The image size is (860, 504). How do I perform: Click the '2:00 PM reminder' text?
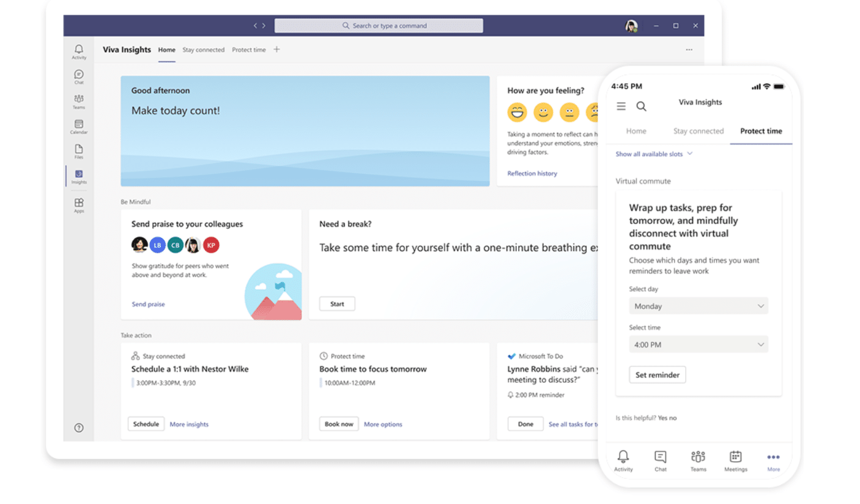(539, 395)
